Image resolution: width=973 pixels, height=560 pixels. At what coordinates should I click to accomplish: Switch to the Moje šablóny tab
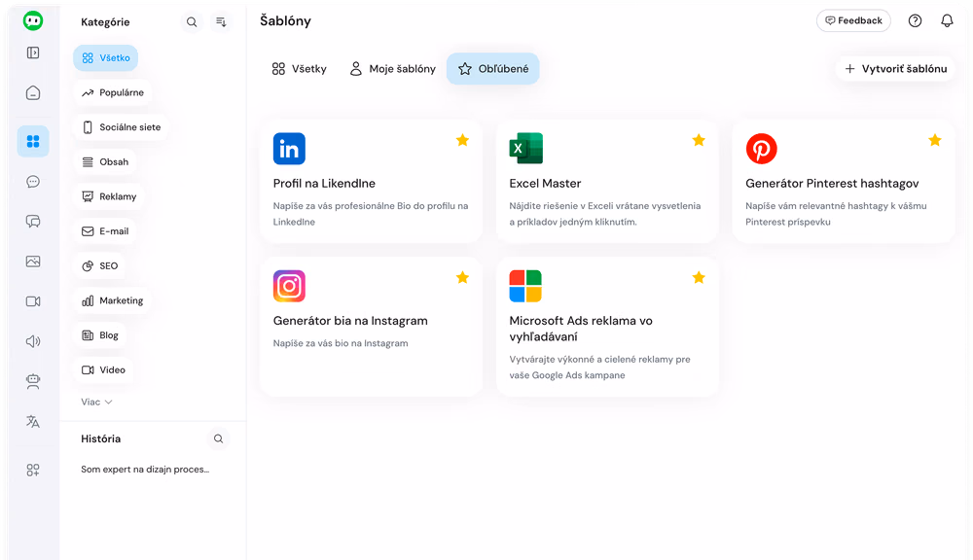tap(392, 69)
